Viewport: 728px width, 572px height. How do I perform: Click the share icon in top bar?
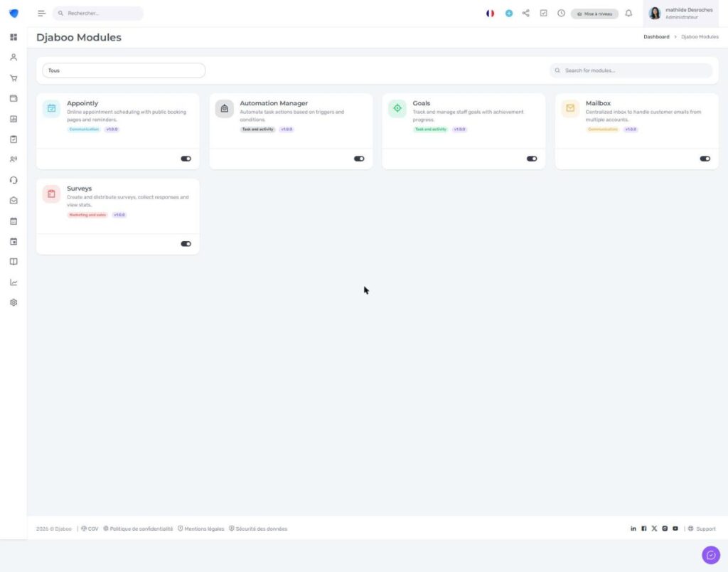525,13
